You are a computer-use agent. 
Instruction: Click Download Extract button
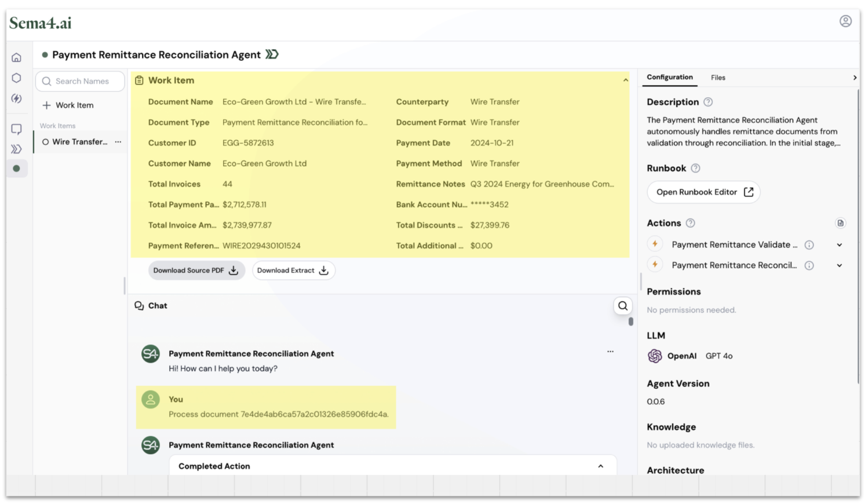coord(294,271)
